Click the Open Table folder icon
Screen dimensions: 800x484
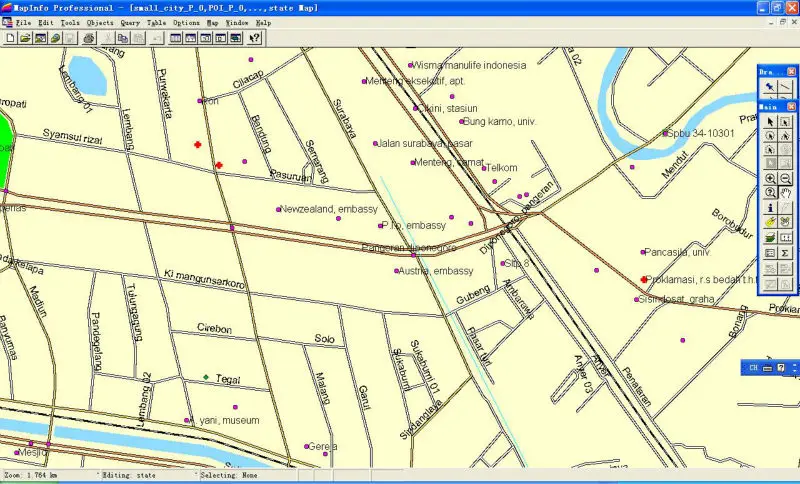pos(25,38)
